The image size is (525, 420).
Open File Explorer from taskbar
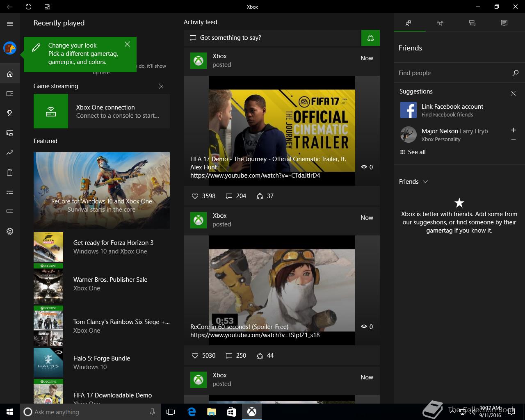click(211, 412)
